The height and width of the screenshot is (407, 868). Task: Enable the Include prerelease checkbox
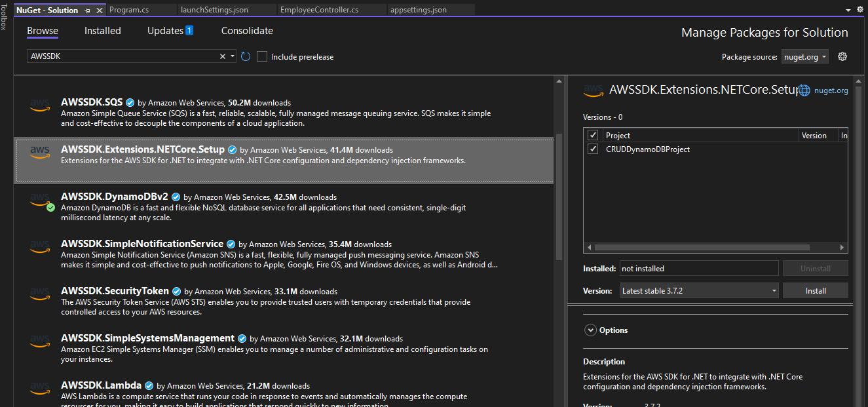coord(262,56)
